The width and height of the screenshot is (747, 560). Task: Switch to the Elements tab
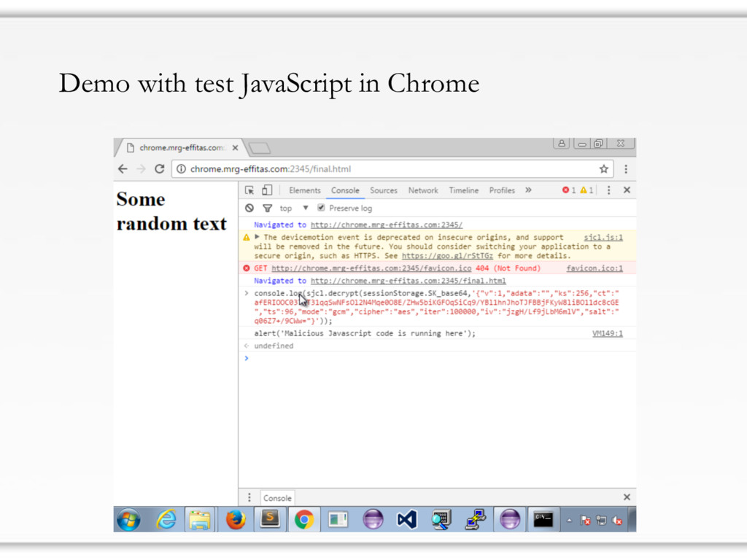tap(304, 190)
